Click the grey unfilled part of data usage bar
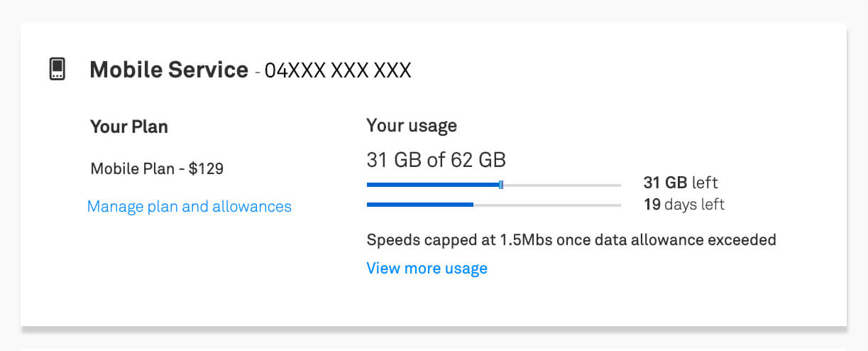The height and width of the screenshot is (351, 868). pos(562,185)
